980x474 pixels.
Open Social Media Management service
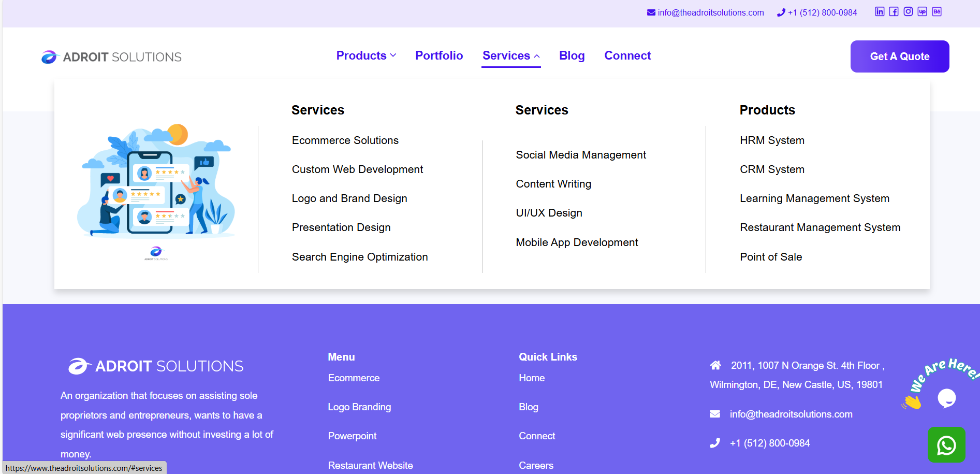[581, 155]
